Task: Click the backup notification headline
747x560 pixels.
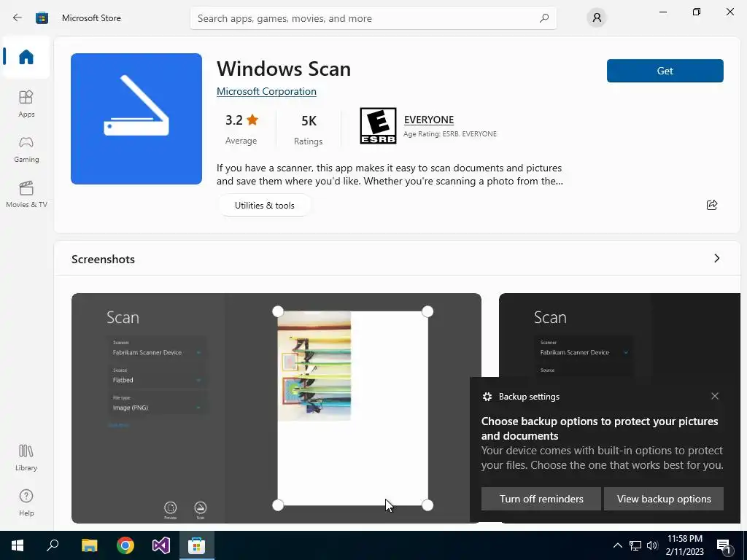Action: tap(600, 428)
